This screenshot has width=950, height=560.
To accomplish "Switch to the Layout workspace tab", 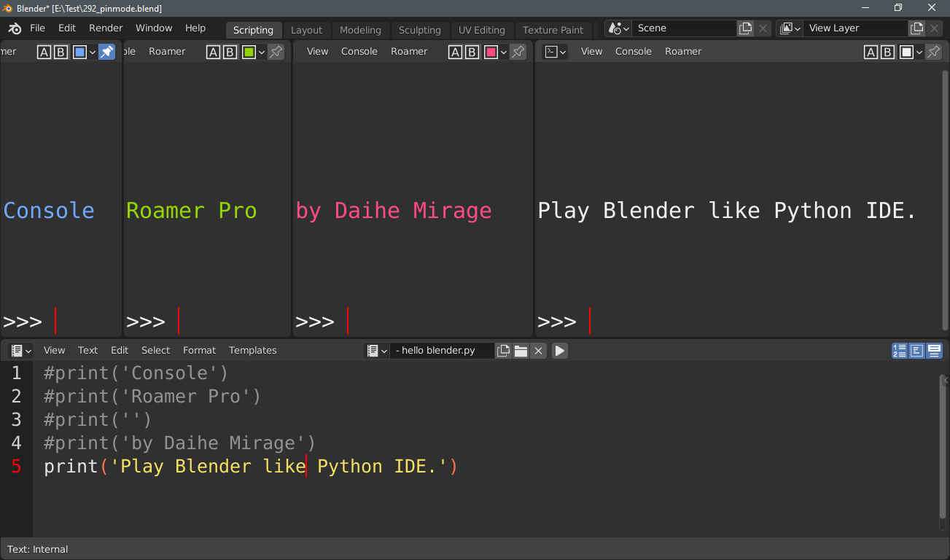I will [x=306, y=30].
